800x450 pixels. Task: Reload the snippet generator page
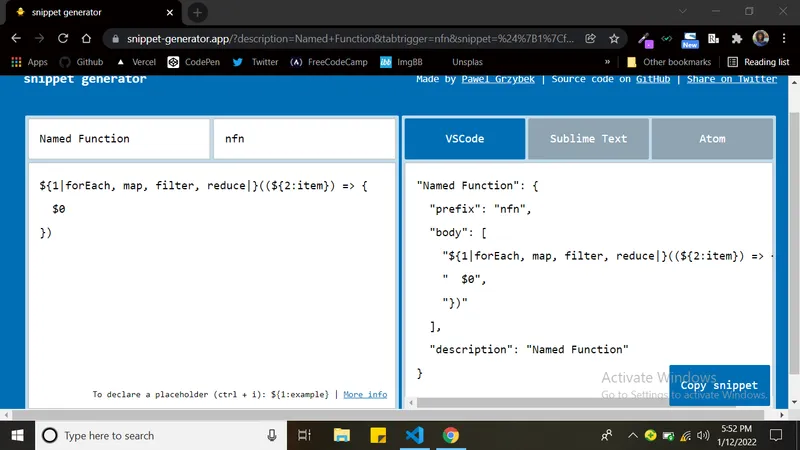63,38
